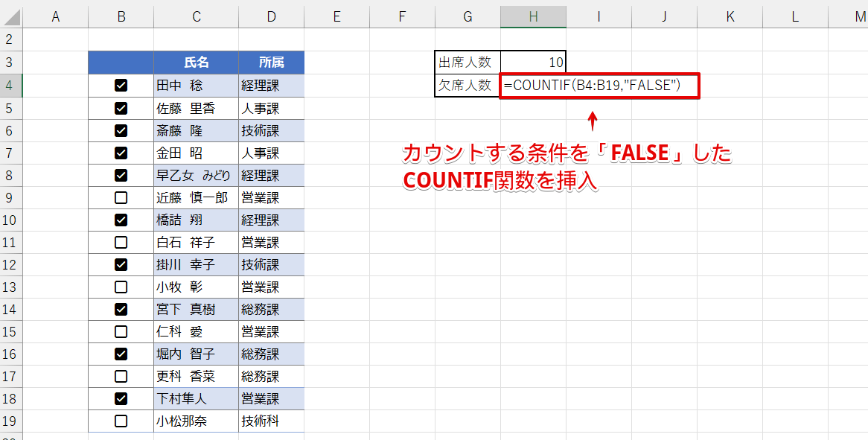The image size is (868, 440).
Task: Select column I header
Action: 599,17
